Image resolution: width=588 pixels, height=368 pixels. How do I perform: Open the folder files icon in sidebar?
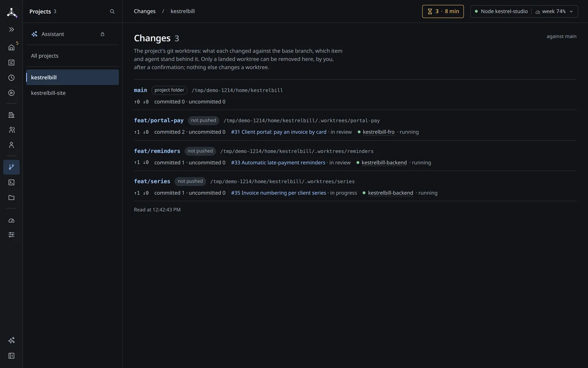[x=11, y=197]
